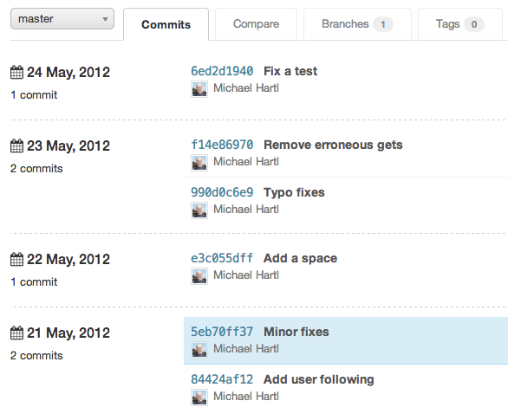Click the calendar icon for 23 May, 2012
The height and width of the screenshot is (420, 508).
[16, 145]
